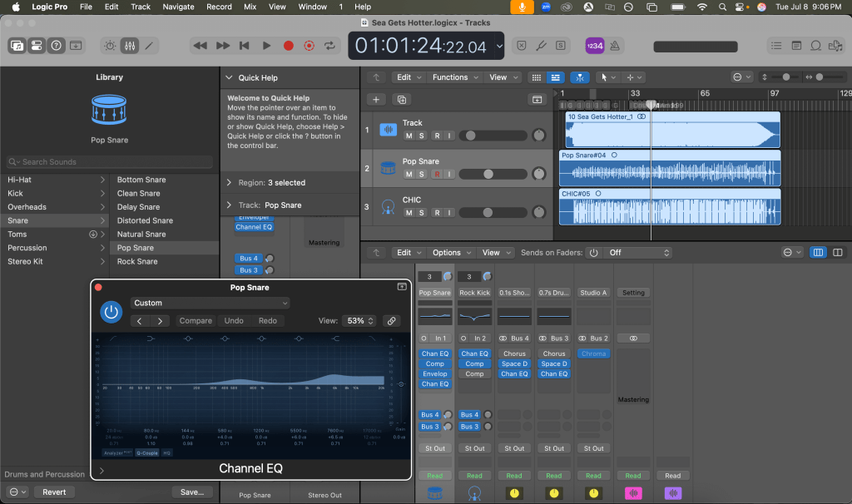Open the Tuner button in control bar
The height and width of the screenshot is (504, 852).
(x=541, y=46)
